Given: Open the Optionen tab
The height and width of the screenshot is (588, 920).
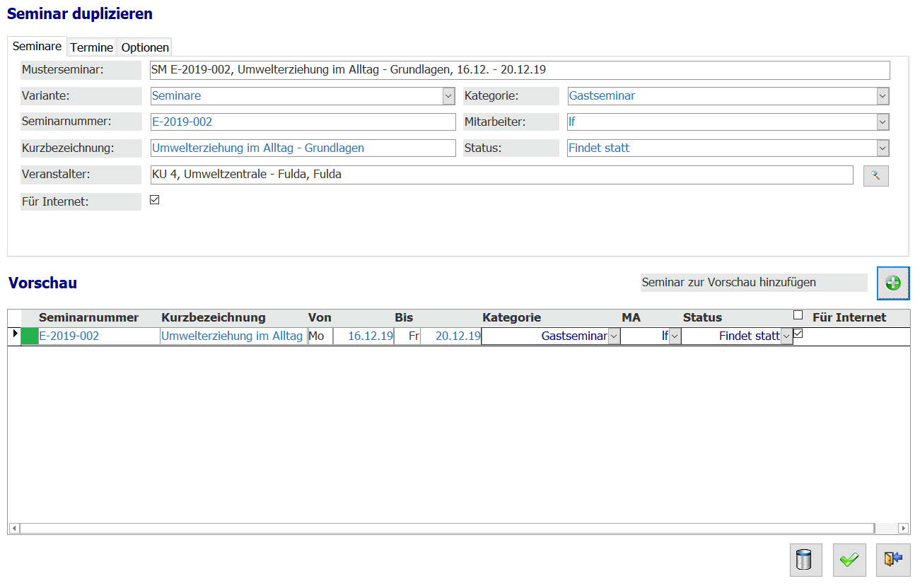Looking at the screenshot, I should tap(145, 47).
